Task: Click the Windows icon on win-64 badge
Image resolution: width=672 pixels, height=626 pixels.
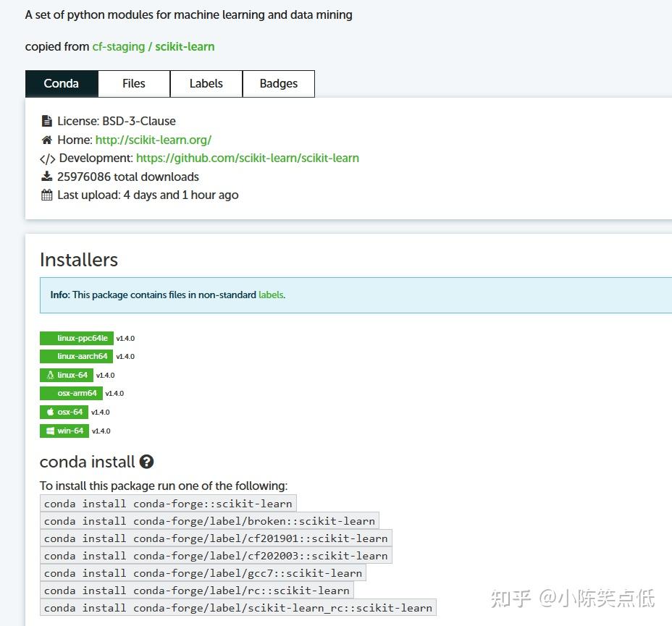Action: tap(51, 431)
